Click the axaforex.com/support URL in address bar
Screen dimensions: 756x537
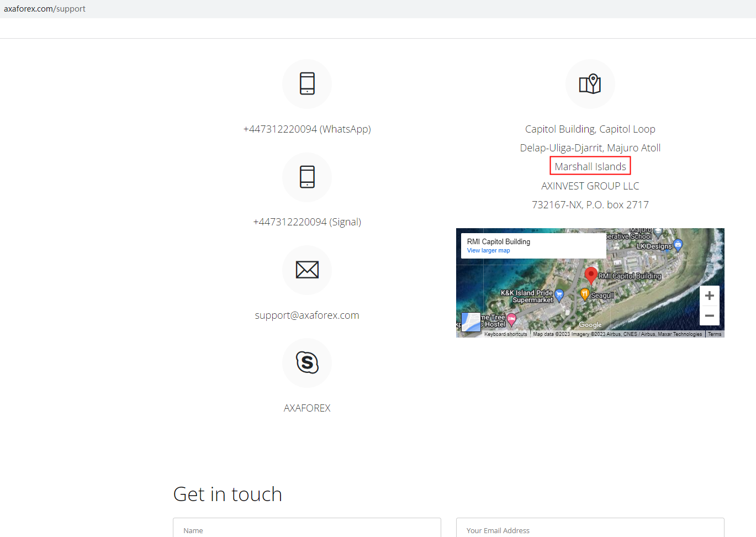coord(45,9)
